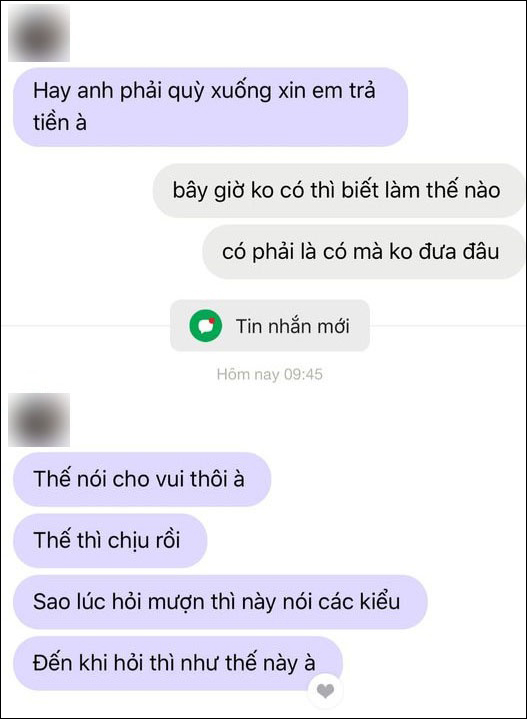The image size is (527, 719).
Task: Click the "Hôm nay 09:45" timestamp
Action: coord(270,374)
